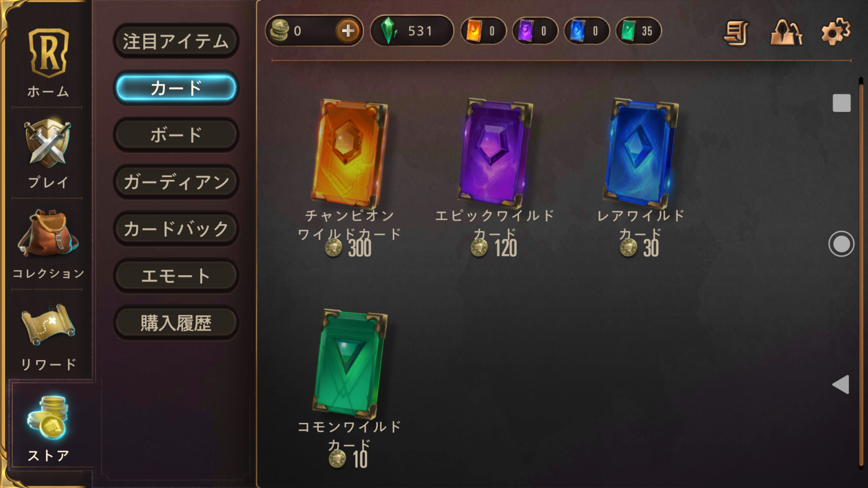Screen dimensions: 868x488
Task: Open プレイ crossed swords icon
Action: [47, 143]
